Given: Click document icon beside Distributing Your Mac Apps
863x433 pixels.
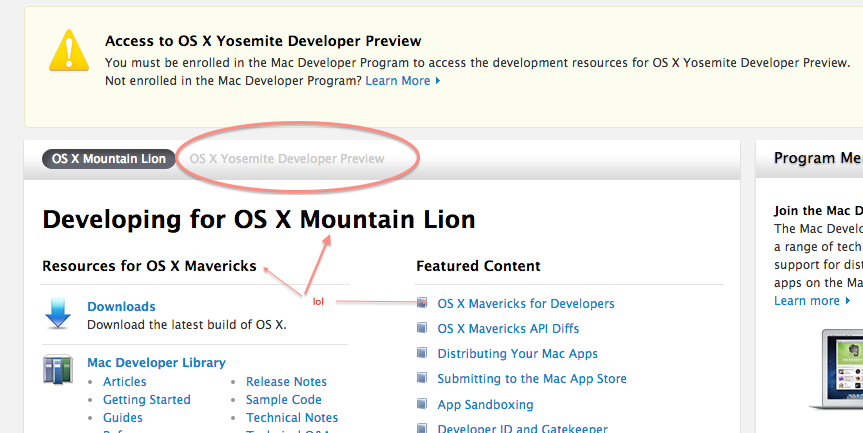Looking at the screenshot, I should [x=422, y=353].
